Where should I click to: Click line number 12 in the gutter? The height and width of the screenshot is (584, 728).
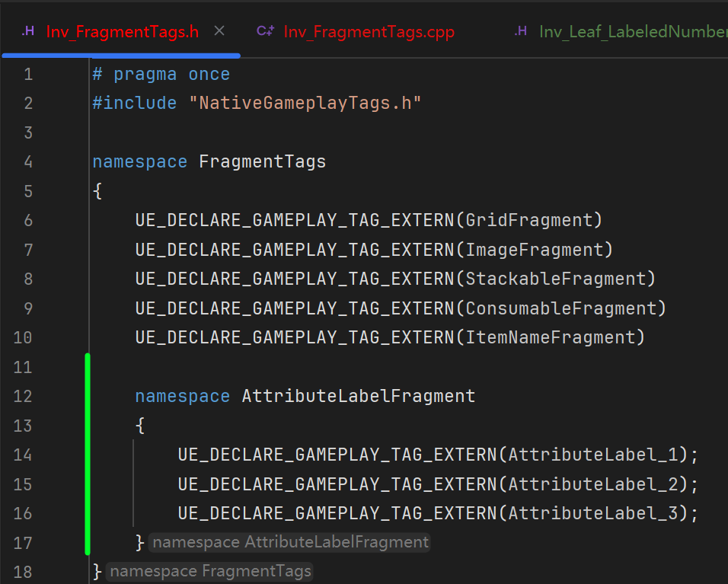point(23,397)
